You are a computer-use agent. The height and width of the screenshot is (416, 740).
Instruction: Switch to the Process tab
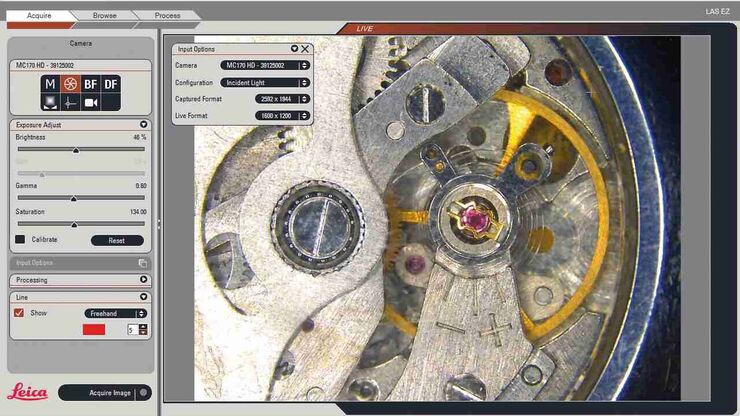(168, 16)
